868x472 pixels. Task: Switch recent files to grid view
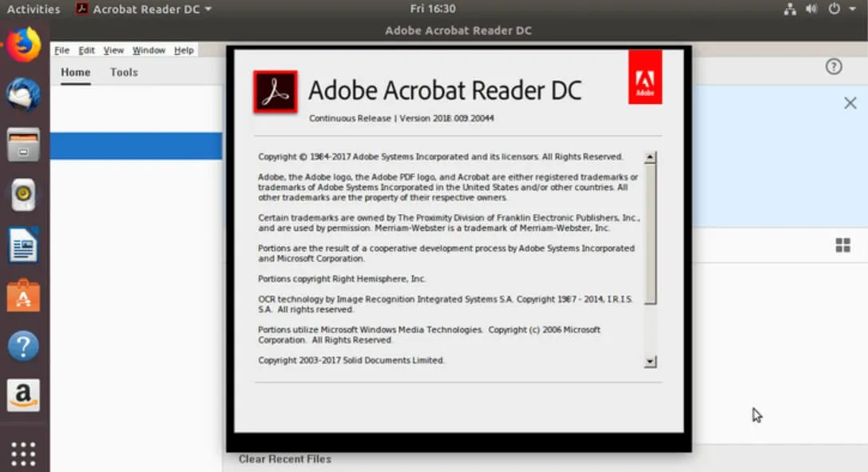tap(842, 245)
